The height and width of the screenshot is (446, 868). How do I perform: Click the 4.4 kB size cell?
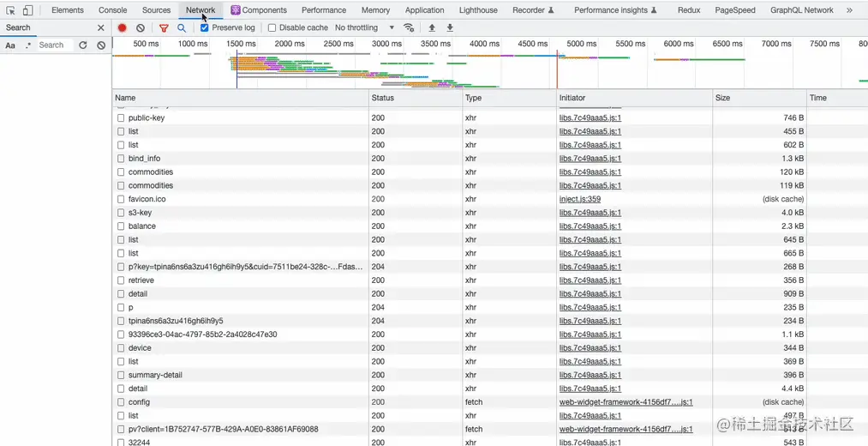click(x=793, y=389)
